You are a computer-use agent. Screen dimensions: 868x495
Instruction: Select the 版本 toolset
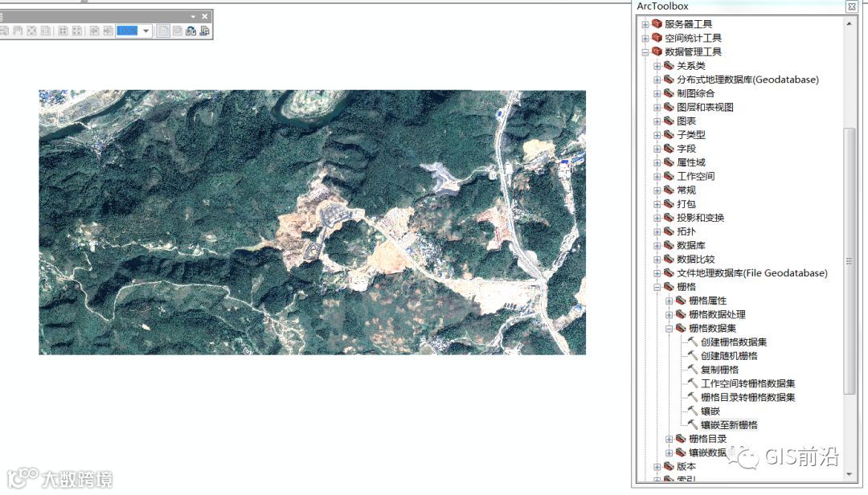click(686, 467)
